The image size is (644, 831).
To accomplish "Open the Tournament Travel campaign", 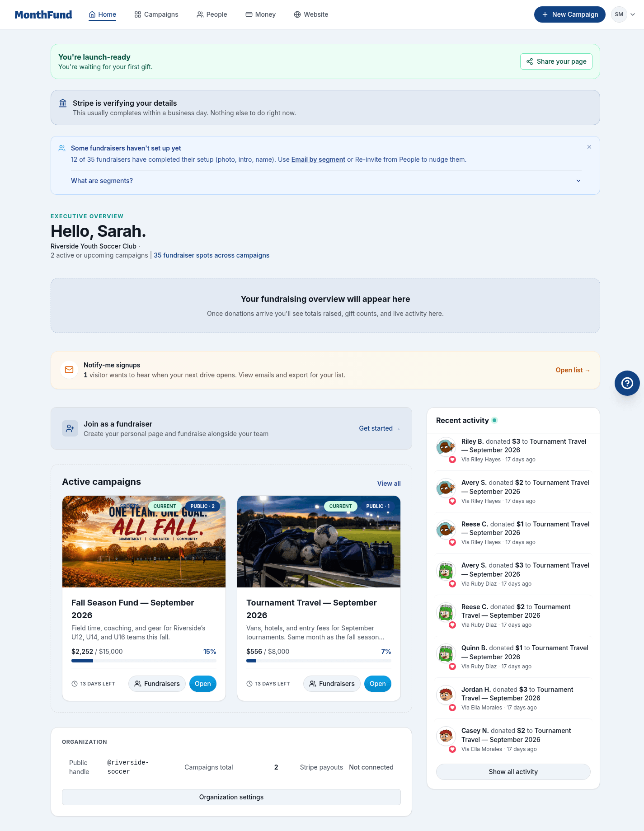I will [x=378, y=684].
